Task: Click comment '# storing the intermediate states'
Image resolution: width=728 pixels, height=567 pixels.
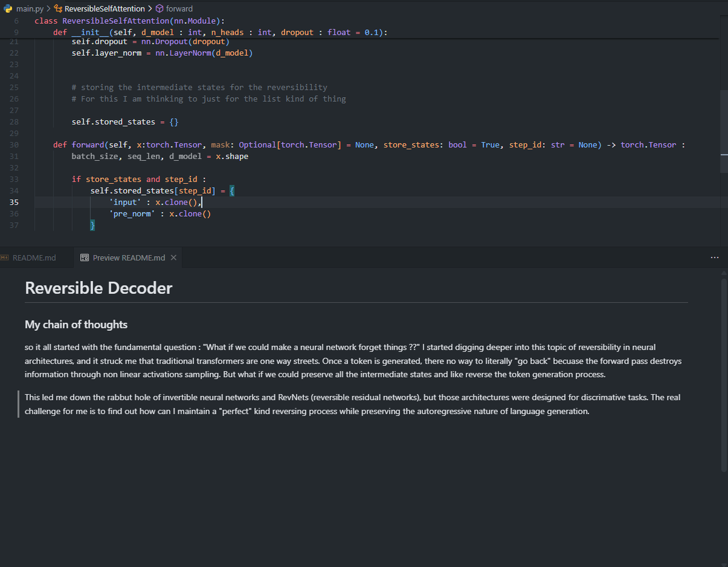Action: click(199, 87)
